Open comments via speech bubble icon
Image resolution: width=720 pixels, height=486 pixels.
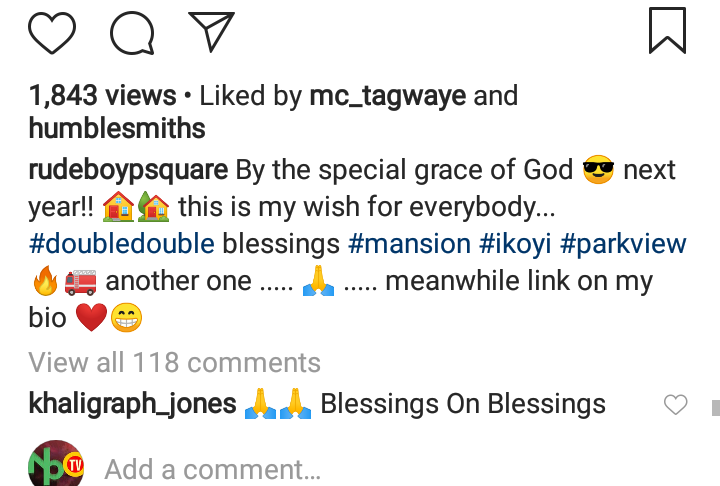point(132,31)
